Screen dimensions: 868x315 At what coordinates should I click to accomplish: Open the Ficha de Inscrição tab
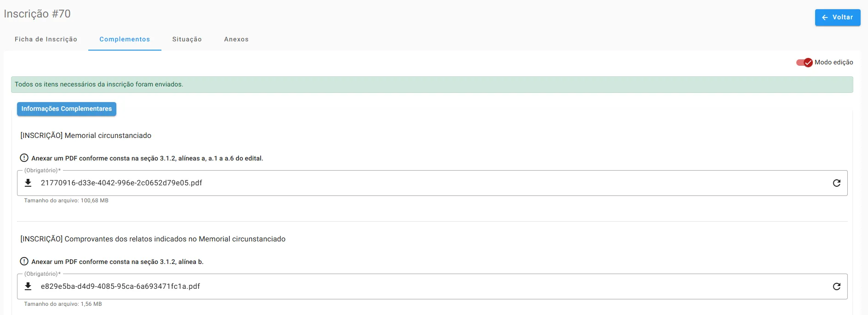point(46,40)
